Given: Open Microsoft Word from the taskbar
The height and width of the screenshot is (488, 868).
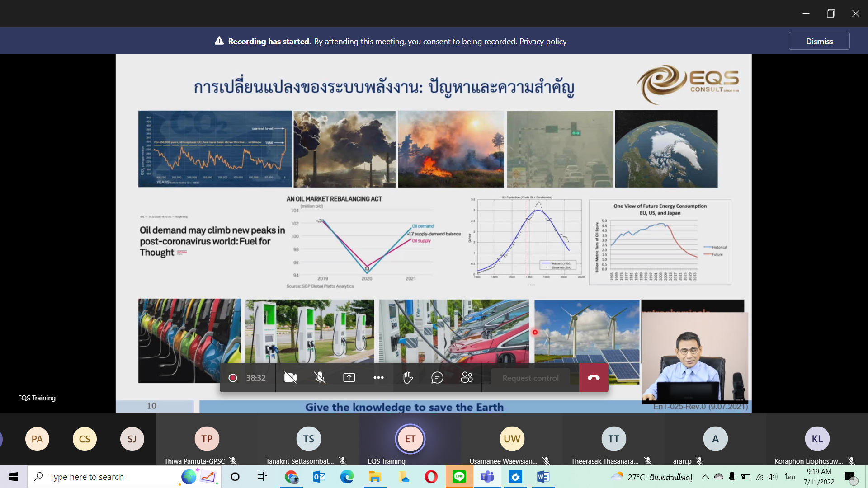Looking at the screenshot, I should point(543,477).
